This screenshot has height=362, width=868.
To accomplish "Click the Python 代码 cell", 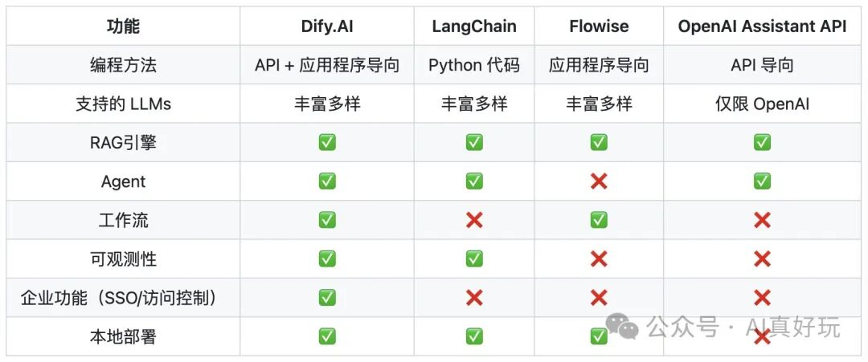I will tap(474, 65).
